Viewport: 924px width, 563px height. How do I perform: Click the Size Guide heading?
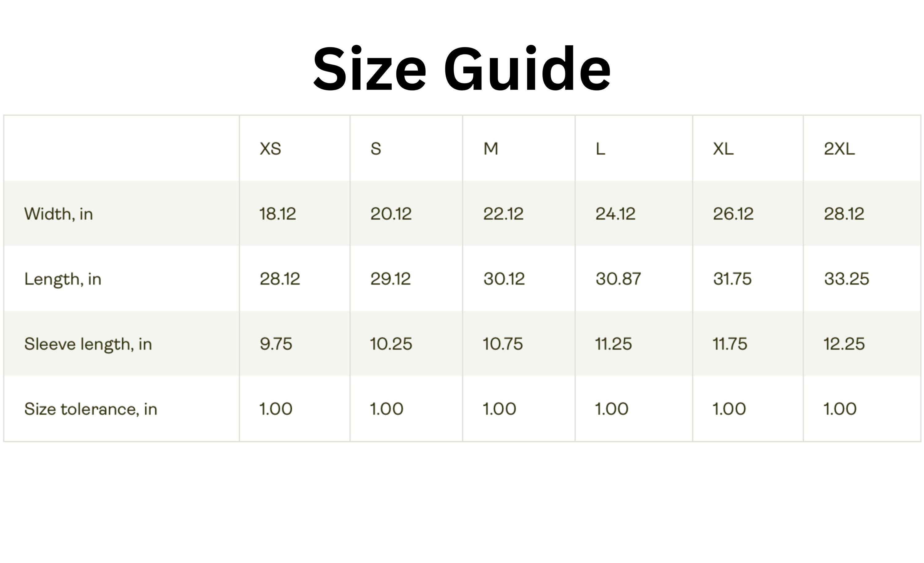pyautogui.click(x=462, y=69)
